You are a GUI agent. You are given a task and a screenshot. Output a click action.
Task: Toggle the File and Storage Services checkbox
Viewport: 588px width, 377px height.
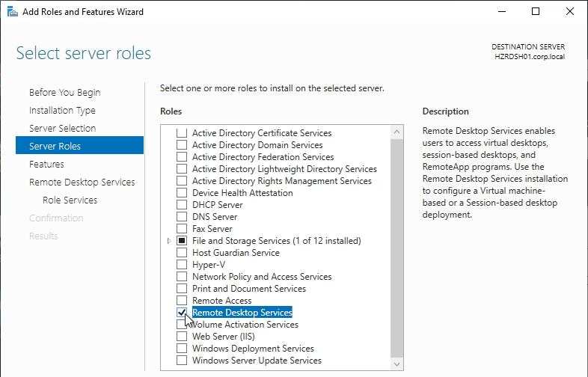182,240
